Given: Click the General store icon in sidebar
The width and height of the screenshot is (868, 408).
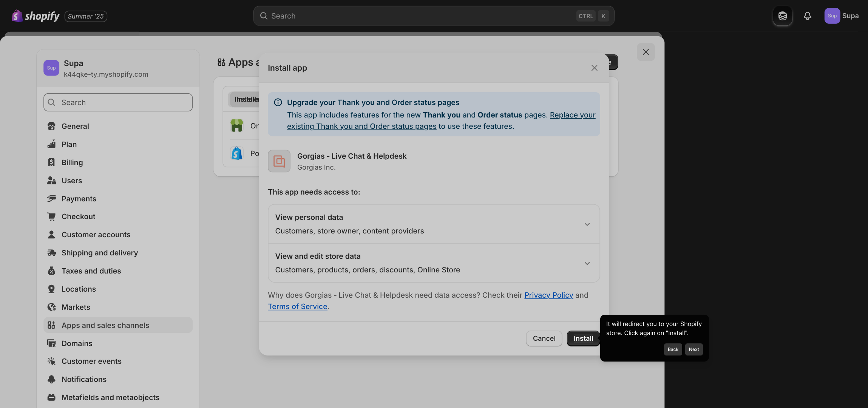Looking at the screenshot, I should pyautogui.click(x=51, y=126).
